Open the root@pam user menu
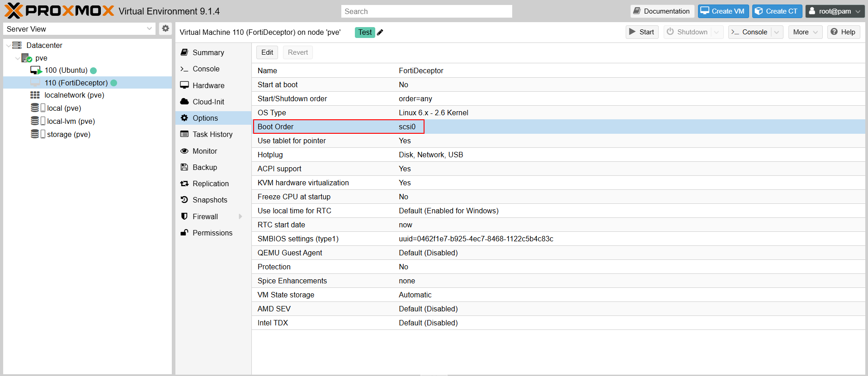 tap(835, 11)
